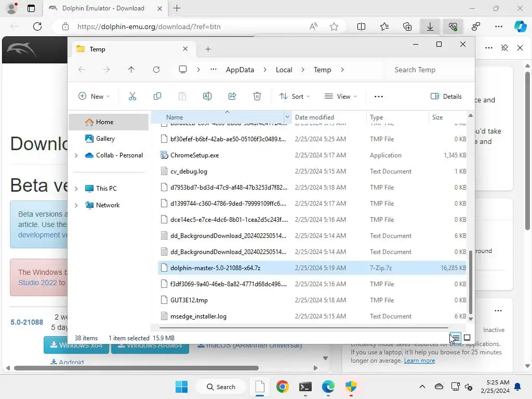Screen dimensions: 532x399
Task: Show hidden system tray icons chevron
Action: [422, 387]
